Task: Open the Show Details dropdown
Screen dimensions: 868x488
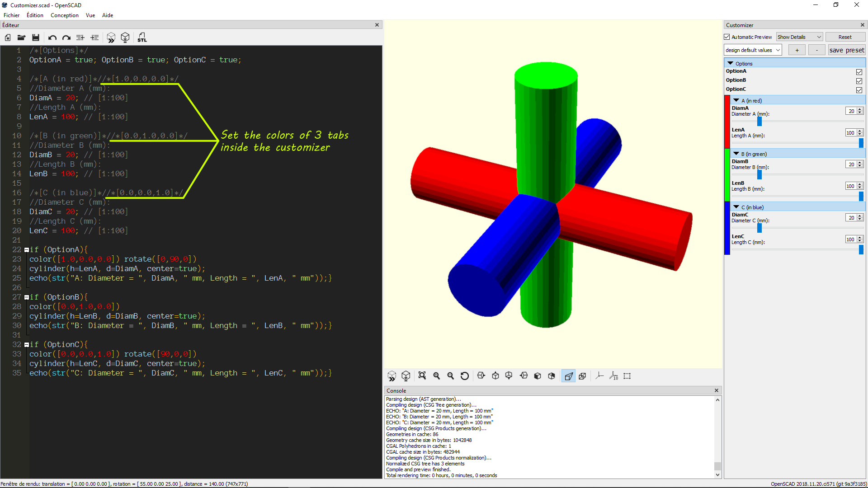Action: tap(799, 37)
